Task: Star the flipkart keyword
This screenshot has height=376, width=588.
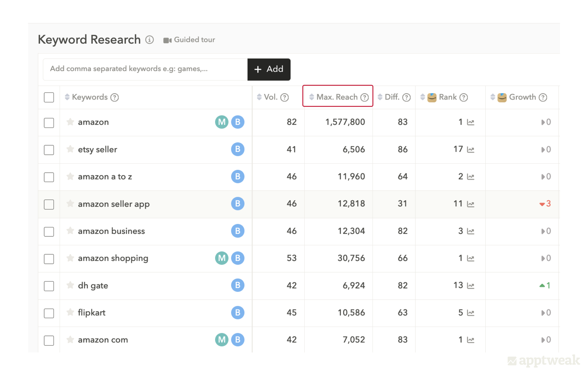Action: [x=70, y=312]
